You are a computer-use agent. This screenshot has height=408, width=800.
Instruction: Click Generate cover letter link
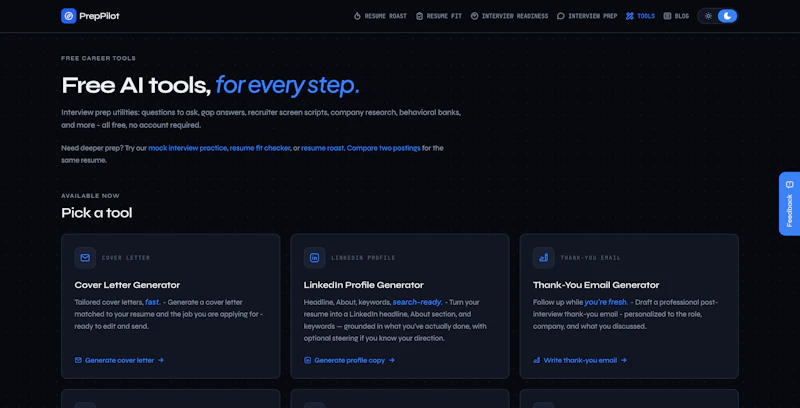[x=119, y=360]
